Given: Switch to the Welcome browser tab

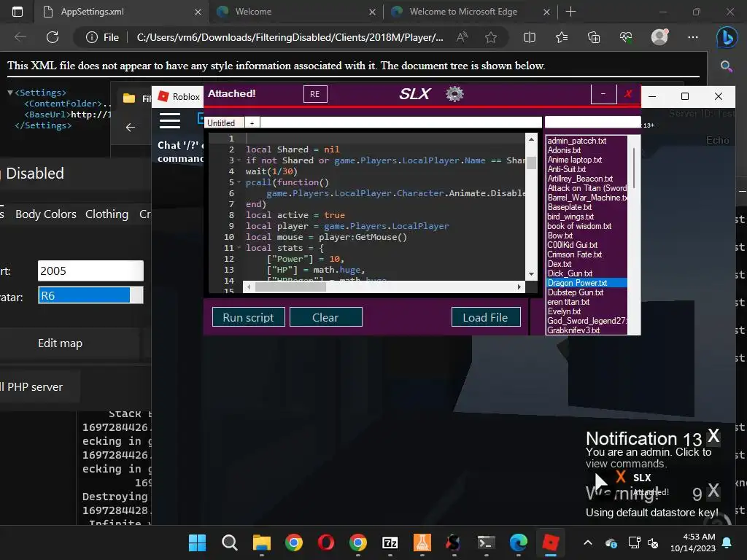Looking at the screenshot, I should click(295, 12).
